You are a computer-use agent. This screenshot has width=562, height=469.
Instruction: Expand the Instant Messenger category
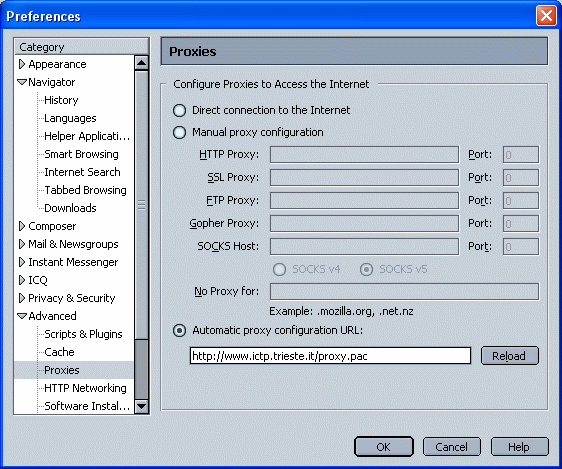22,262
